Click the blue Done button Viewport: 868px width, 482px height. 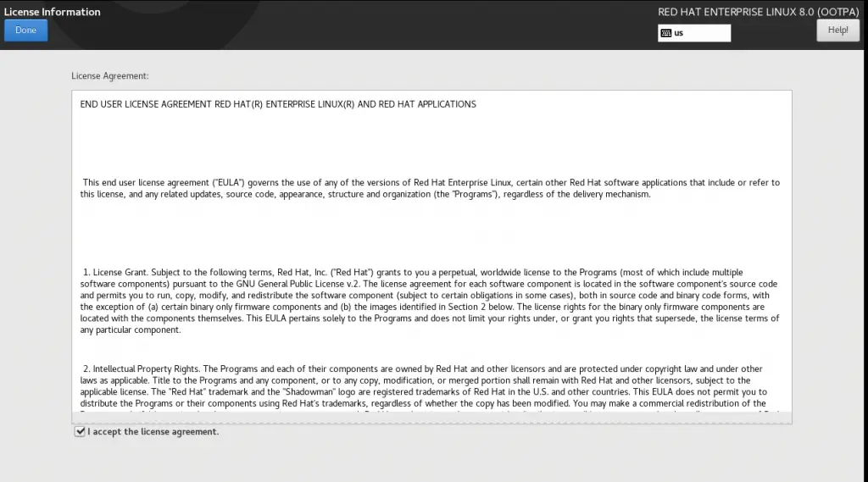click(x=26, y=30)
